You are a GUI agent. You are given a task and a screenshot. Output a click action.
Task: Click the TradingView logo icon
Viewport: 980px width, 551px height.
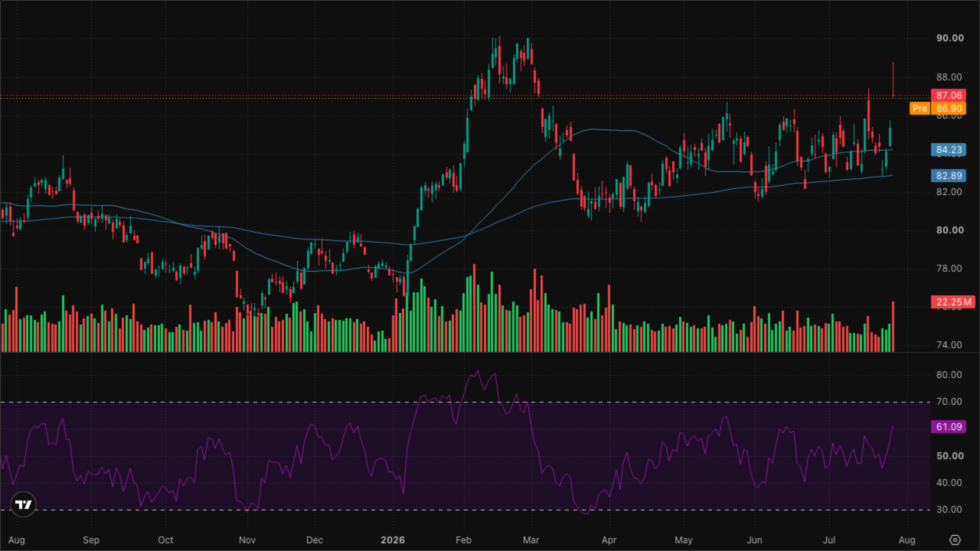pos(23,504)
